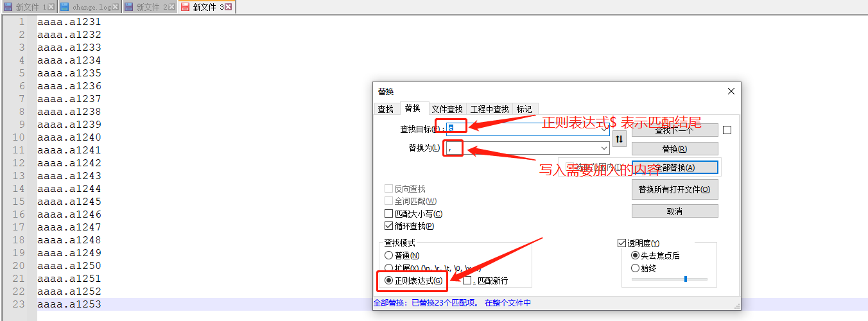Expand the 查找目标 history dropdown arrow
The width and height of the screenshot is (868, 321).
click(603, 129)
